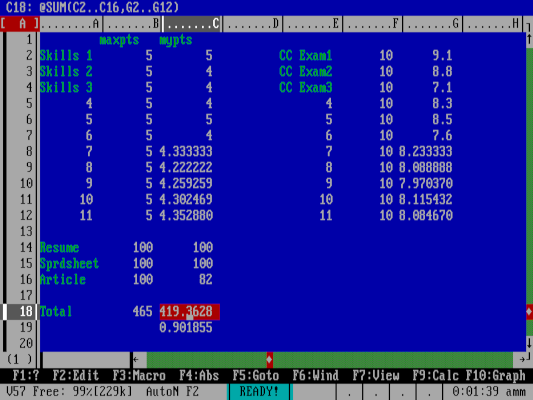The image size is (533, 400).
Task: Click the row 18 header
Action: coord(20,311)
